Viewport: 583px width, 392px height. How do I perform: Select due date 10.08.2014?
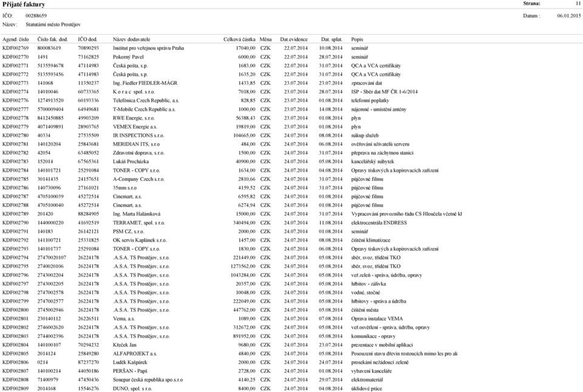tap(331, 49)
